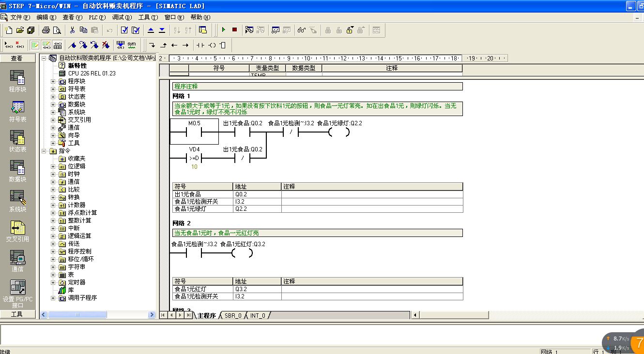Click the line right arrow icon

pyautogui.click(x=185, y=45)
